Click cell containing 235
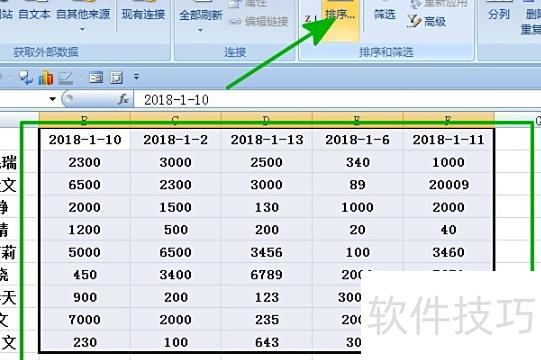Screen dimensions: 541x360 pyautogui.click(x=267, y=320)
